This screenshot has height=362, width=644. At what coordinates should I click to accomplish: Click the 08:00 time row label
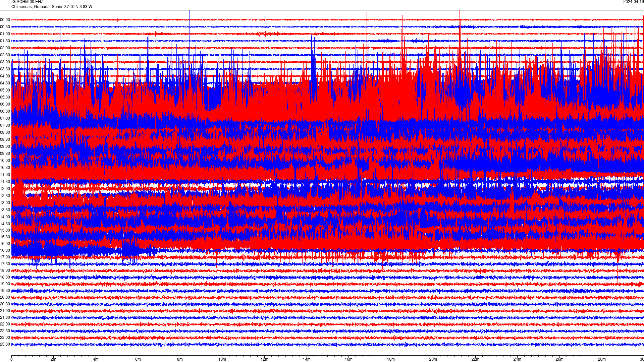5,132
